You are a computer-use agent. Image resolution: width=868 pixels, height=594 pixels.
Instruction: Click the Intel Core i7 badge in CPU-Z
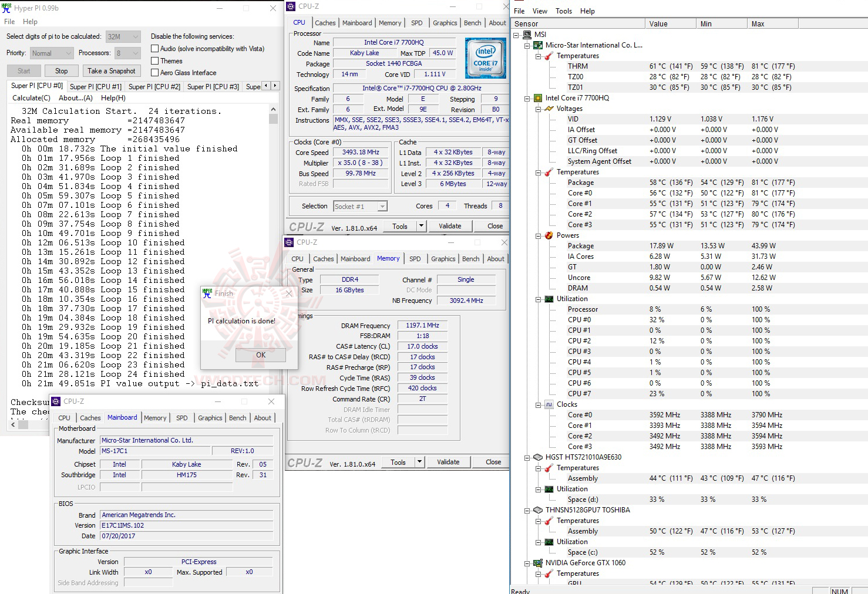[486, 58]
